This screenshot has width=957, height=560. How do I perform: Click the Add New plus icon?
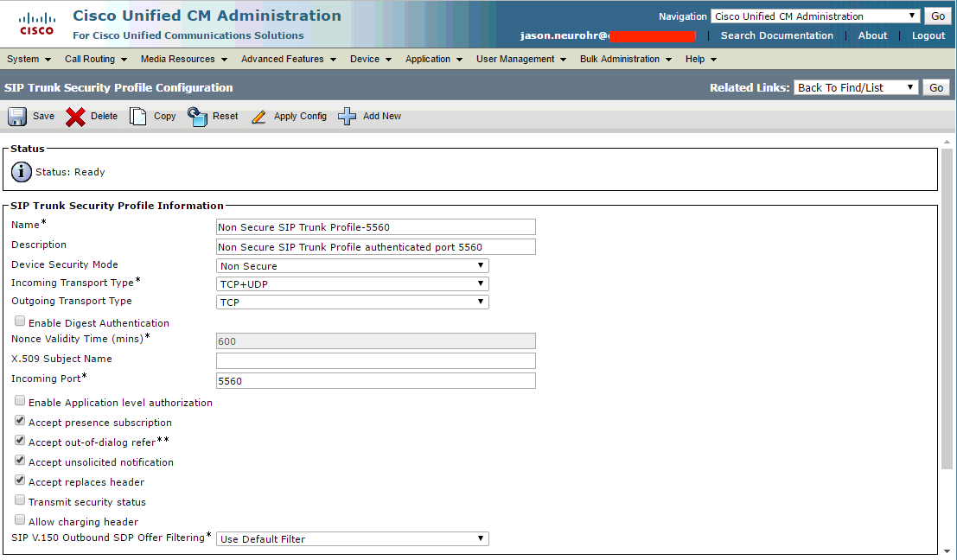[x=347, y=116]
